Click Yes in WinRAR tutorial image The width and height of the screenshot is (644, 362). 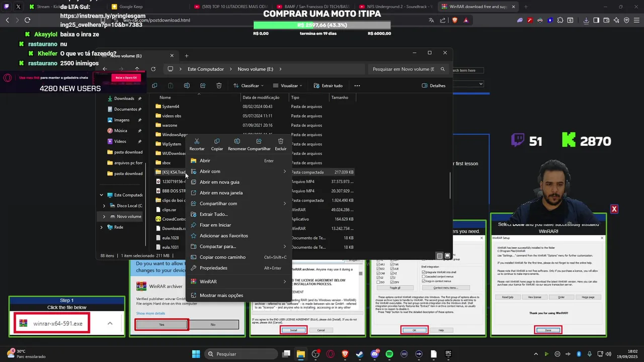tap(162, 324)
